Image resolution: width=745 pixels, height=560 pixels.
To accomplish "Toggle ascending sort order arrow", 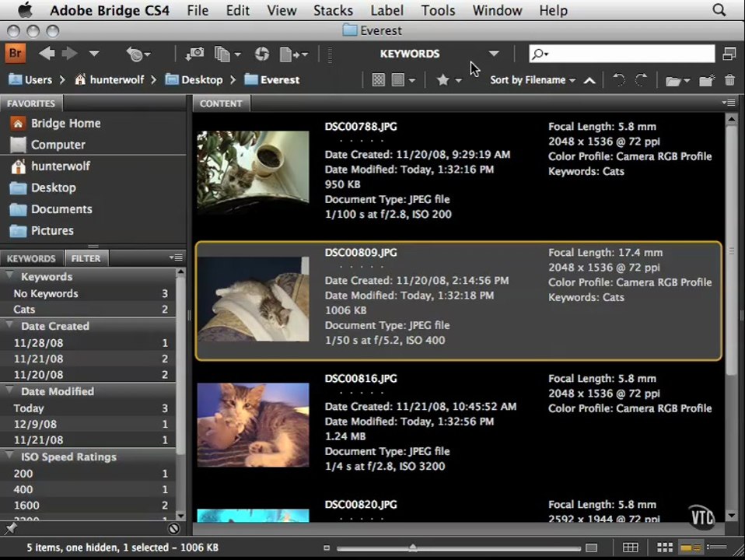I will click(589, 80).
